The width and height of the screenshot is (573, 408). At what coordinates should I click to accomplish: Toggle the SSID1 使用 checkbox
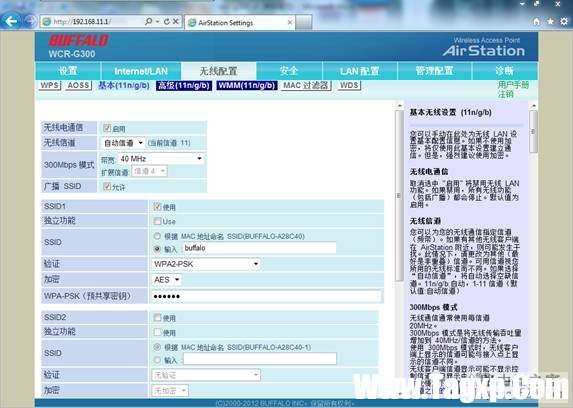[157, 207]
